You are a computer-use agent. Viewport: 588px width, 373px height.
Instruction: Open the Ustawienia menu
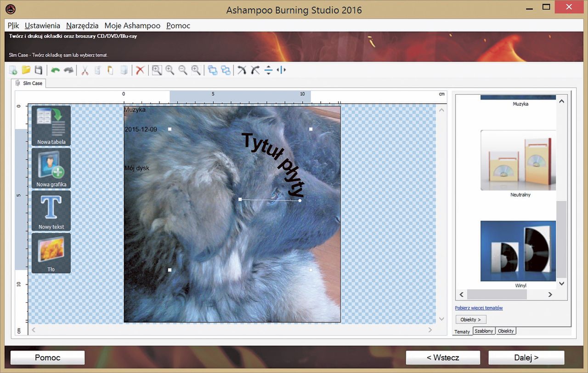tap(42, 26)
